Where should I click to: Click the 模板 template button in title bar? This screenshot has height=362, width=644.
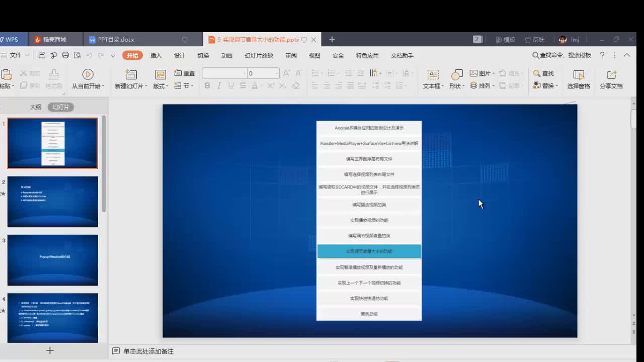coord(506,39)
